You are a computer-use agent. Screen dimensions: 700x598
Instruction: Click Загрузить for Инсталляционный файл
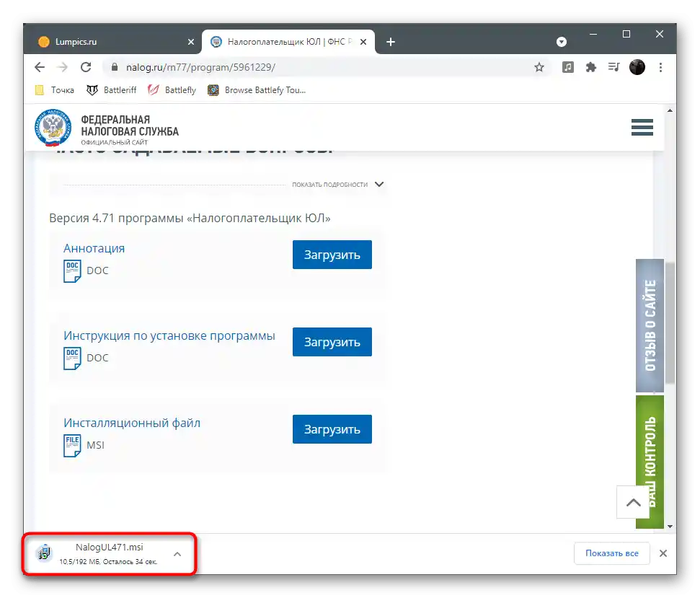332,429
